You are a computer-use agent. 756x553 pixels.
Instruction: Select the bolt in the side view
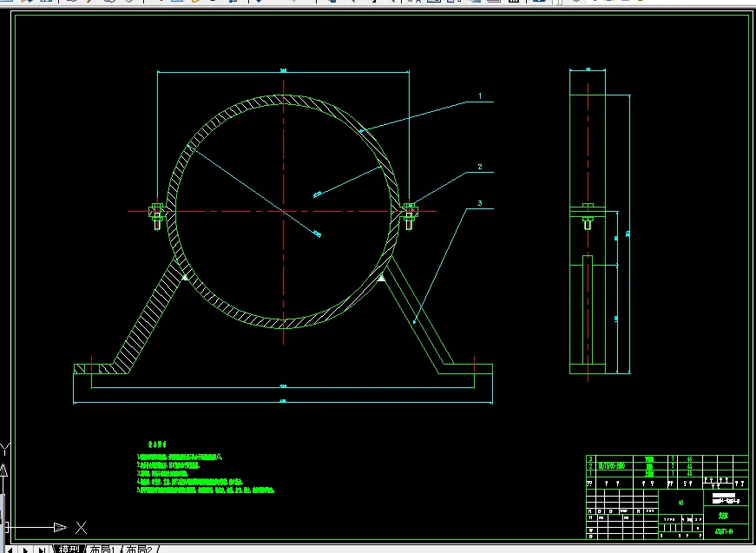click(x=588, y=217)
